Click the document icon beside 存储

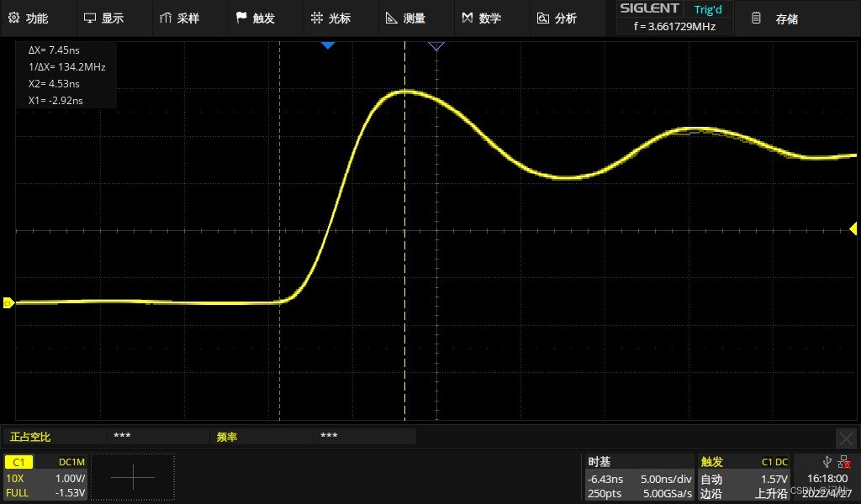tap(756, 18)
